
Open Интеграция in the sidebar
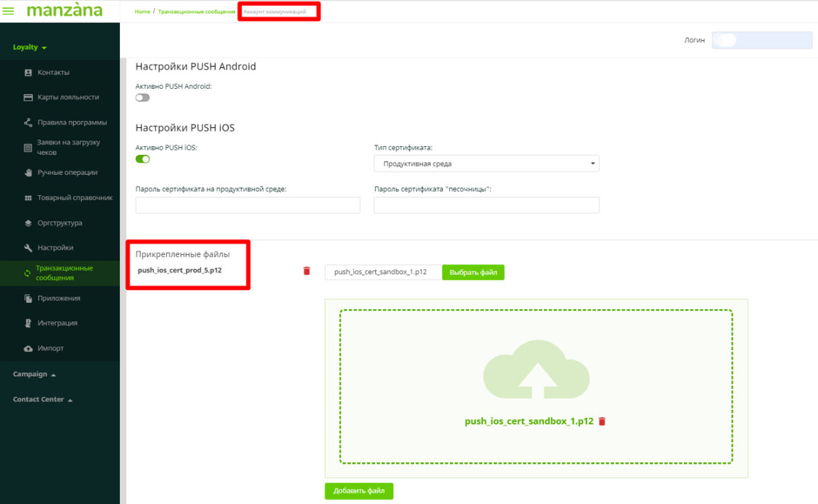click(x=57, y=323)
